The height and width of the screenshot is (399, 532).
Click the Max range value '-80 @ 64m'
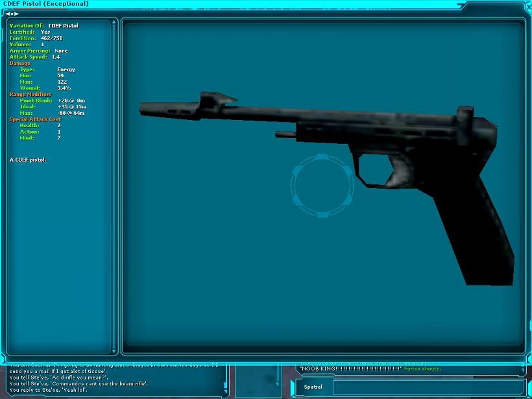[x=71, y=113]
